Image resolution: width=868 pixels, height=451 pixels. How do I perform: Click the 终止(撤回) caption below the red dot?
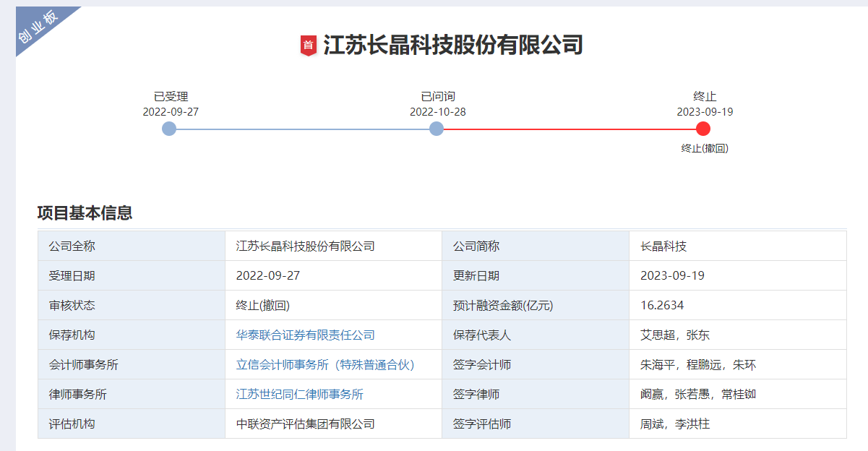705,148
